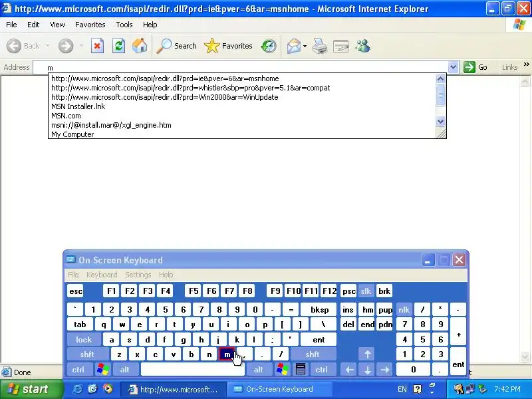Launch Internet Explorer from quick launch
This screenshot has height=399, width=532.
pyautogui.click(x=77, y=389)
